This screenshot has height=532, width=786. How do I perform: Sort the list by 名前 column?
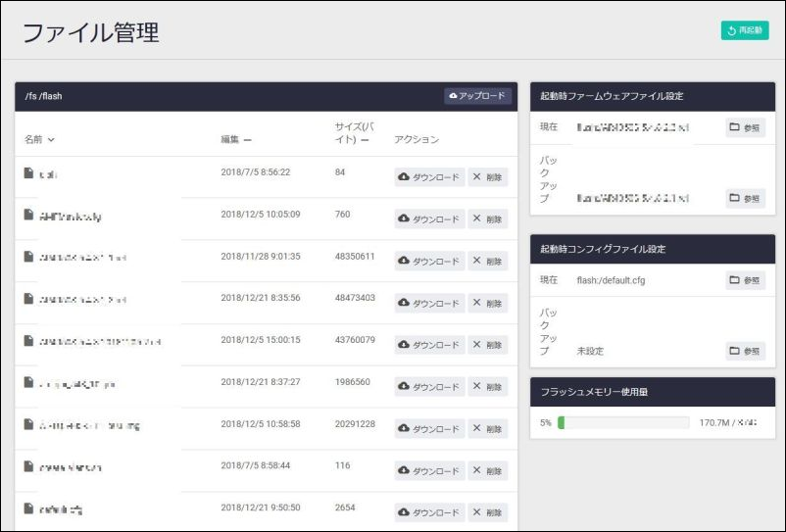click(x=39, y=140)
